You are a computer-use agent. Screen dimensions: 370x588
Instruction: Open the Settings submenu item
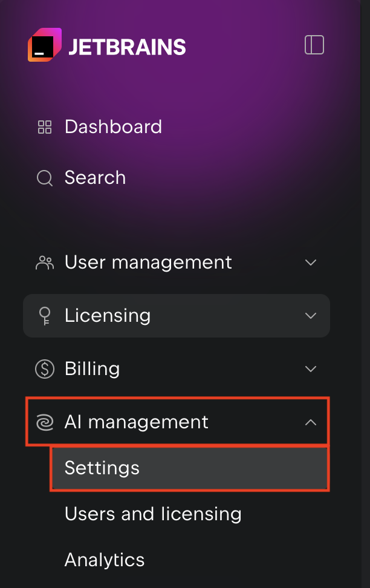pyautogui.click(x=190, y=468)
